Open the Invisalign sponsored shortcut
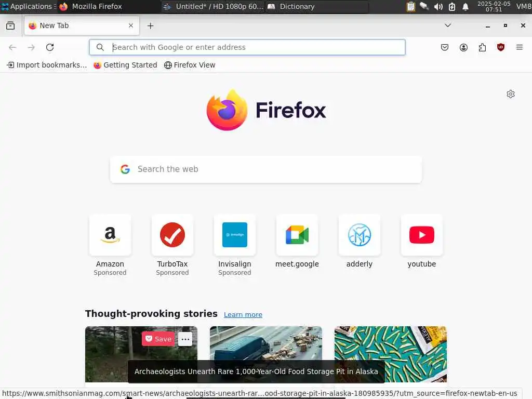The image size is (532, 399). [235, 235]
